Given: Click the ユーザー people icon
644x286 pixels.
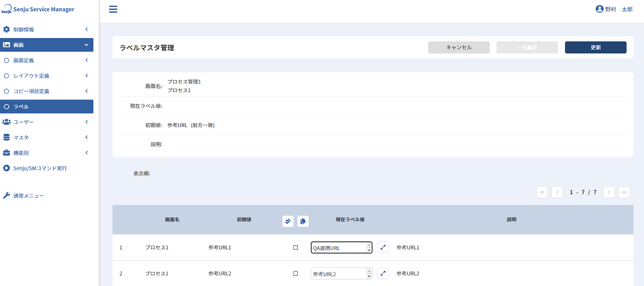Looking at the screenshot, I should point(6,122).
